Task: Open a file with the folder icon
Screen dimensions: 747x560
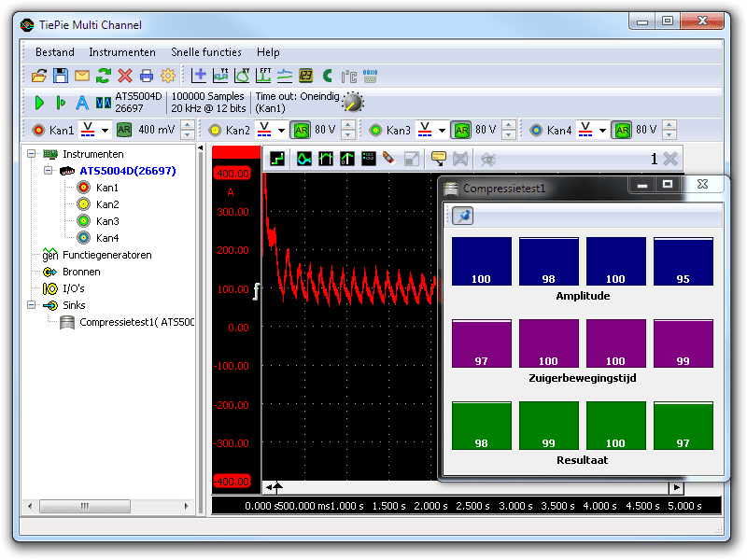Action: [39, 76]
